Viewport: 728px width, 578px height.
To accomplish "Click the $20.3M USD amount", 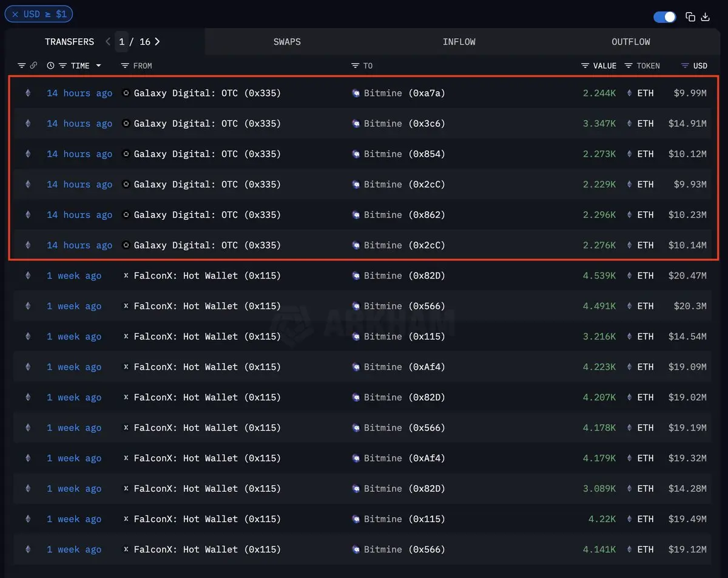I will pos(690,306).
